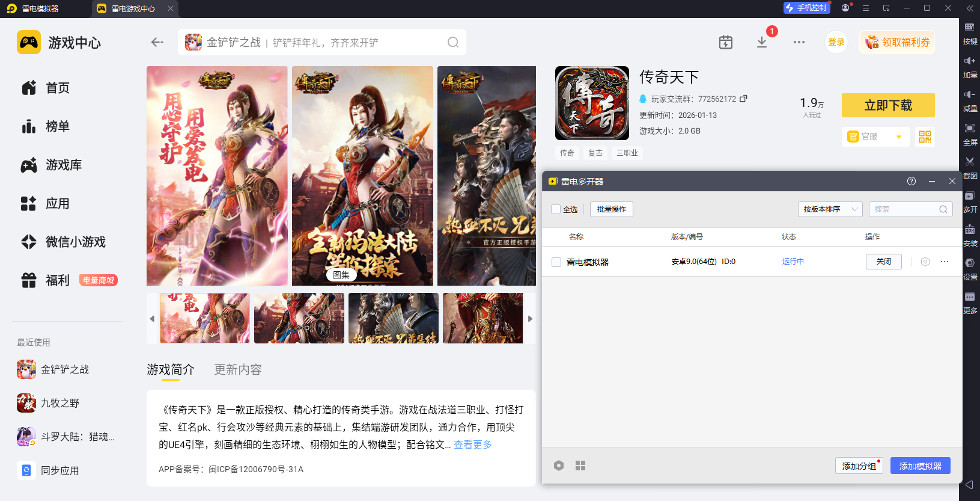
Task: Switch multi-instance list to grid view
Action: click(x=580, y=466)
